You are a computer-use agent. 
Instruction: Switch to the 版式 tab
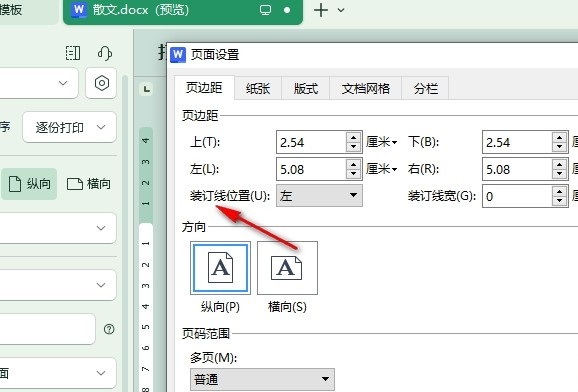[306, 89]
